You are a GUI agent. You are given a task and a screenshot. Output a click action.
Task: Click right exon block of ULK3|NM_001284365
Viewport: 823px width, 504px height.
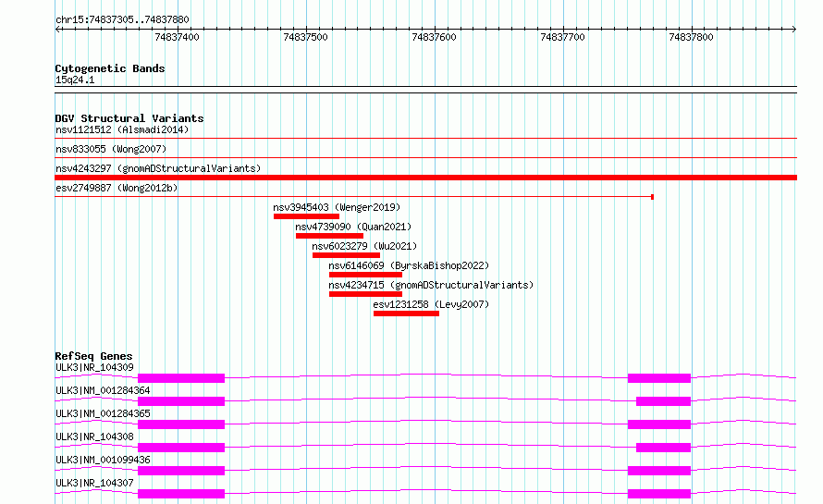point(659,424)
